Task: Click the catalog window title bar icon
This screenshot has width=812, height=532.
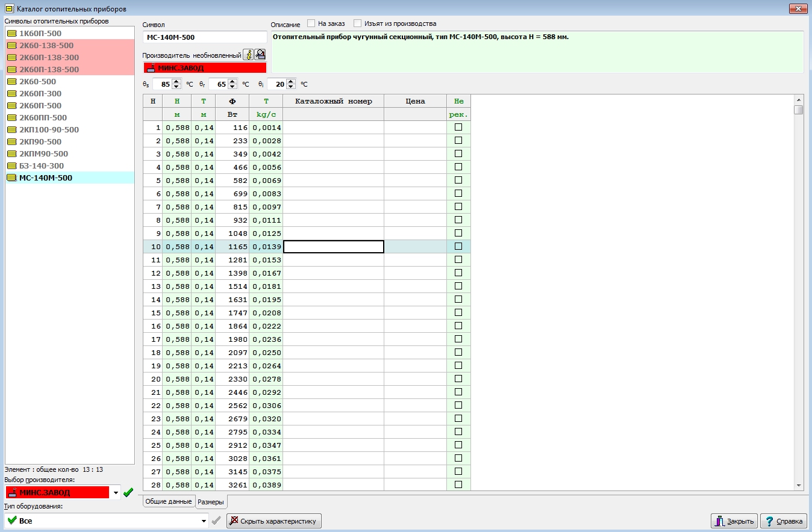Action: pos(9,9)
